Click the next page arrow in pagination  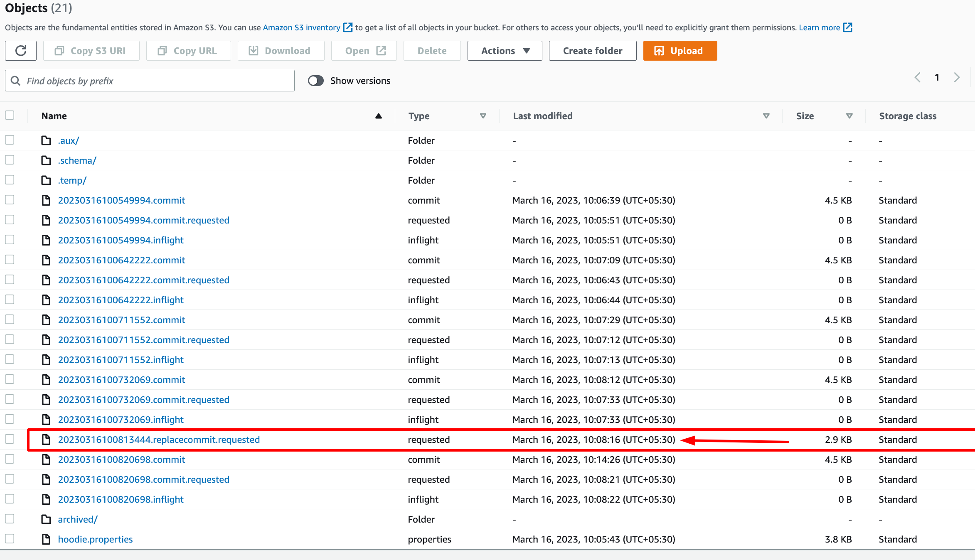957,77
